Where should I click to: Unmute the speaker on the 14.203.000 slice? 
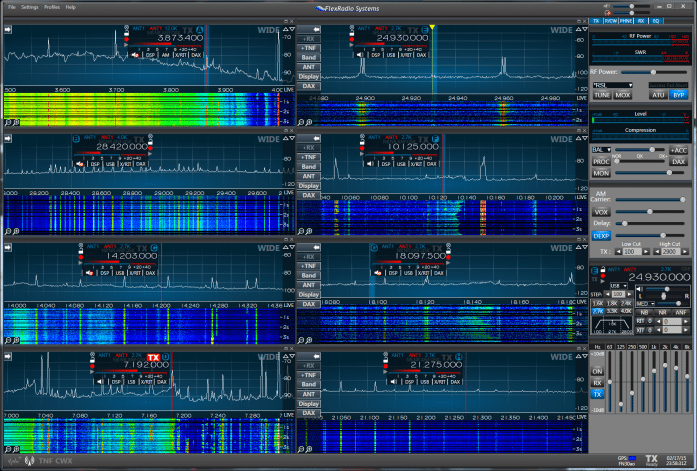[89, 273]
